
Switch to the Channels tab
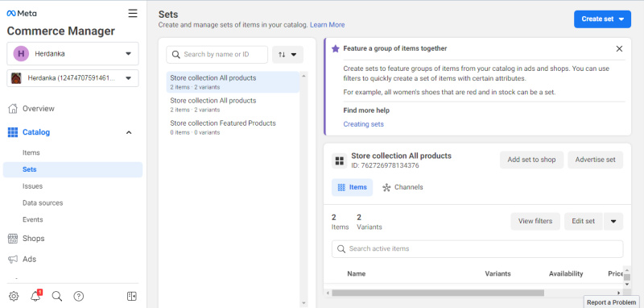[402, 187]
